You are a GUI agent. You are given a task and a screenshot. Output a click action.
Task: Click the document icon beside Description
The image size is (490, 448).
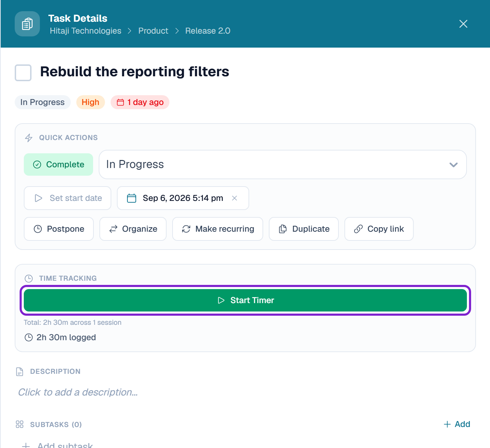pyautogui.click(x=20, y=372)
